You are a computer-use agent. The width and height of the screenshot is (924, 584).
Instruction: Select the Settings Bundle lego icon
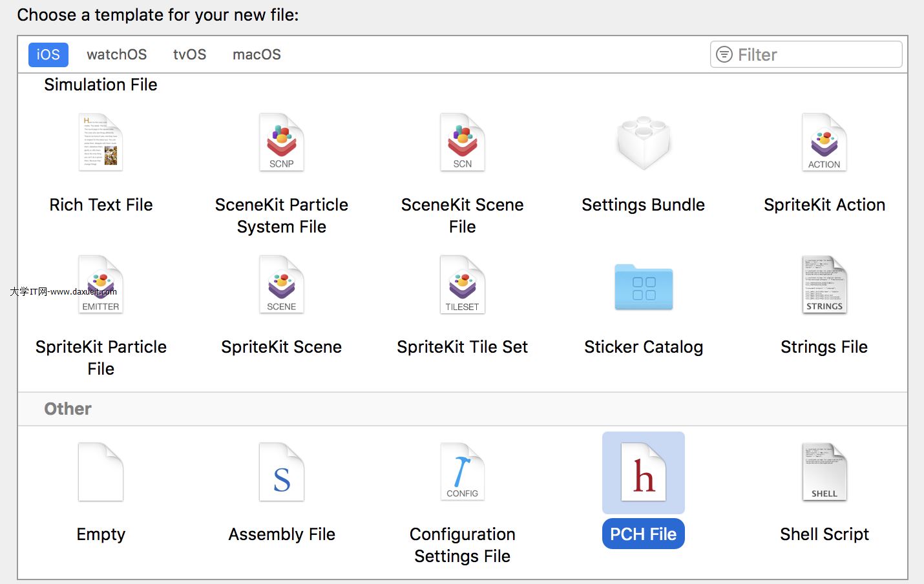(644, 143)
